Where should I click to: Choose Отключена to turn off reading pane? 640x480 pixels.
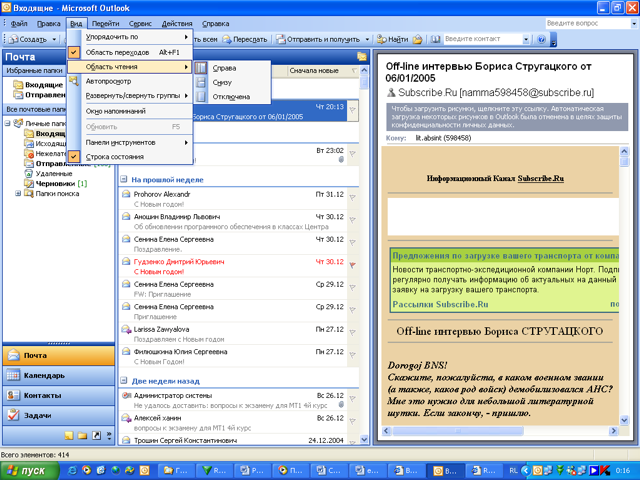tap(232, 97)
